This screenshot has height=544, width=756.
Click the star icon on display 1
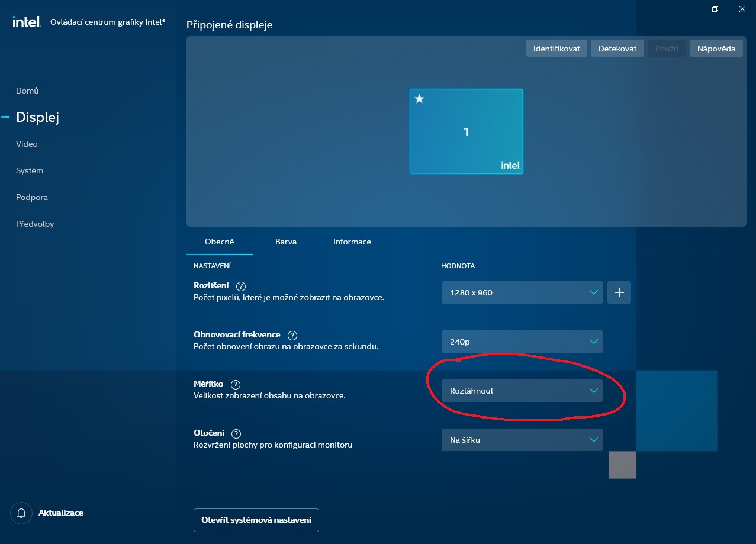pyautogui.click(x=419, y=99)
